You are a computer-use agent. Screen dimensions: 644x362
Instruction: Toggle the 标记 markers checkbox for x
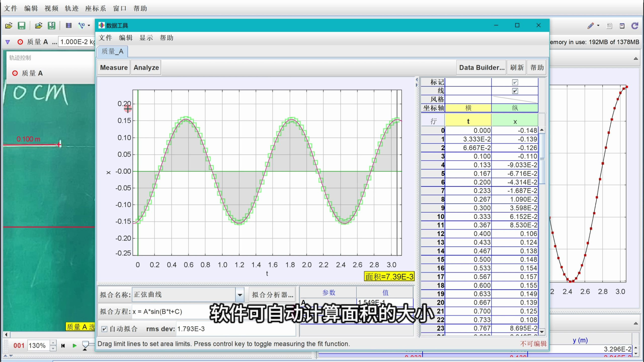pos(515,82)
